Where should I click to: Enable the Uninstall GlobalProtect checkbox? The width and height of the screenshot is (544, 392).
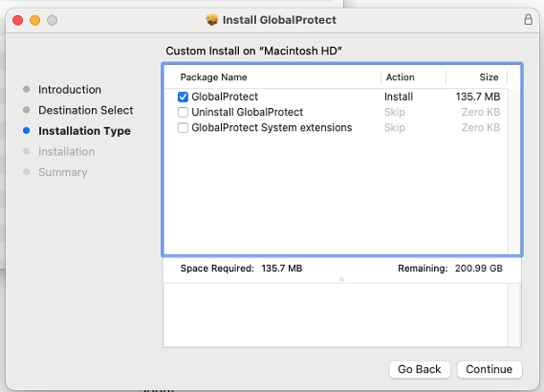(x=183, y=113)
